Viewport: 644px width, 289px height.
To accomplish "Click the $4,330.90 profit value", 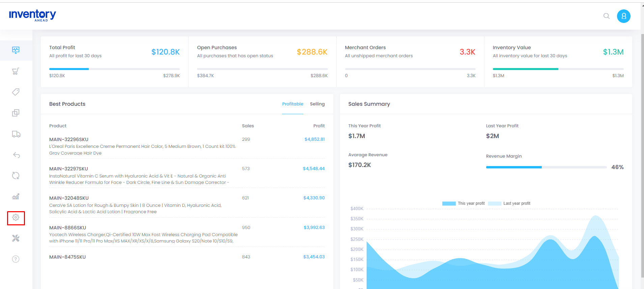I will point(314,198).
